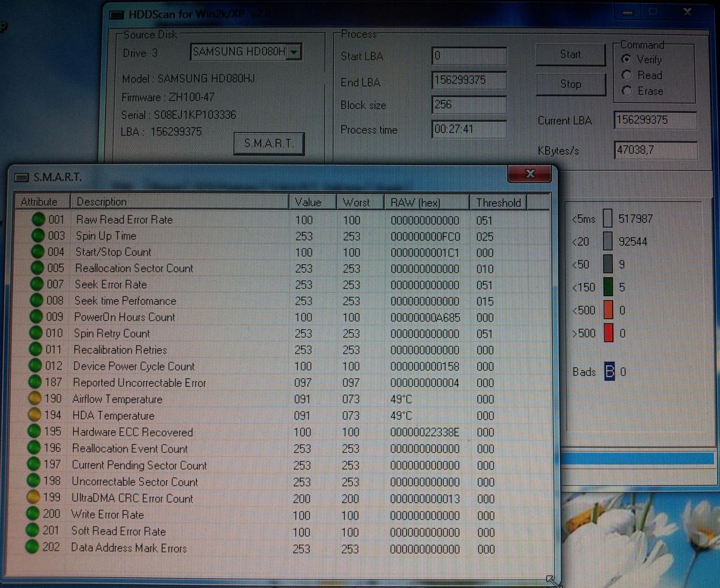Click the HDDScan title bar drive icon
Screen dimensions: 720x588
(117, 14)
